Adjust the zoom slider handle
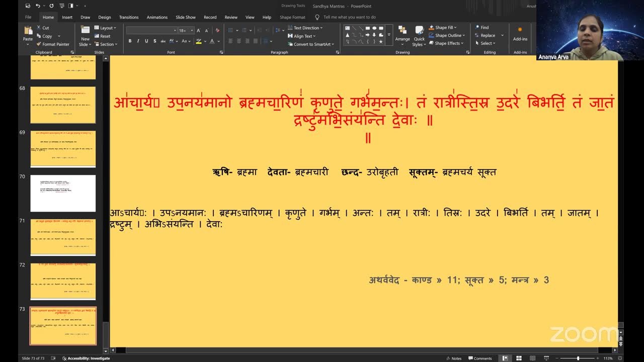The height and width of the screenshot is (362, 644). (x=578, y=358)
